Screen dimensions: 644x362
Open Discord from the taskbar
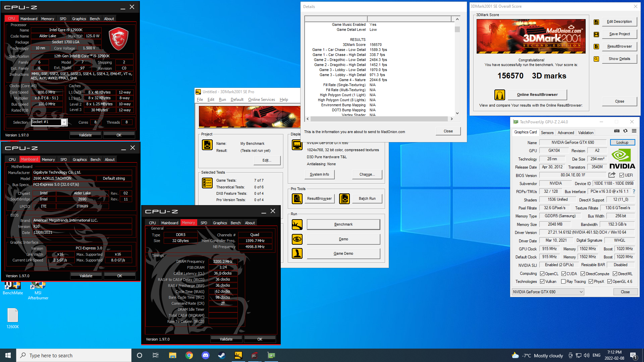pyautogui.click(x=206, y=355)
